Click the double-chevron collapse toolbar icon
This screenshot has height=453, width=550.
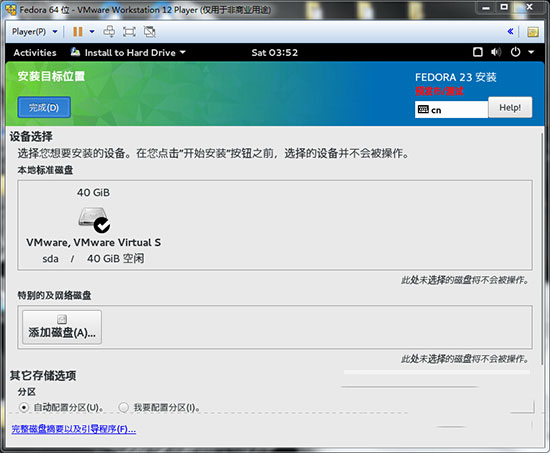click(x=510, y=32)
